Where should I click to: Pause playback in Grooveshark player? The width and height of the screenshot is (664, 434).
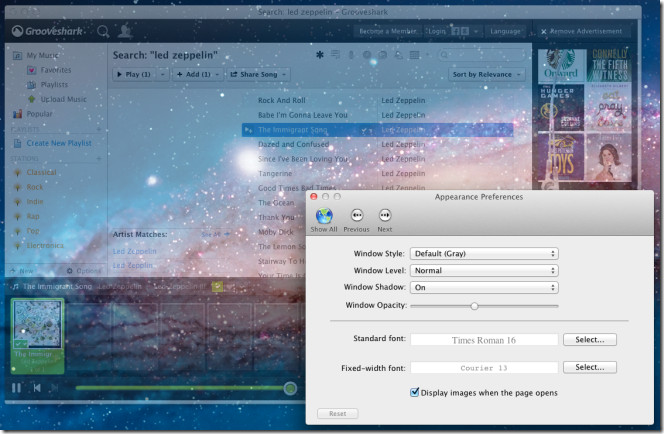17,388
